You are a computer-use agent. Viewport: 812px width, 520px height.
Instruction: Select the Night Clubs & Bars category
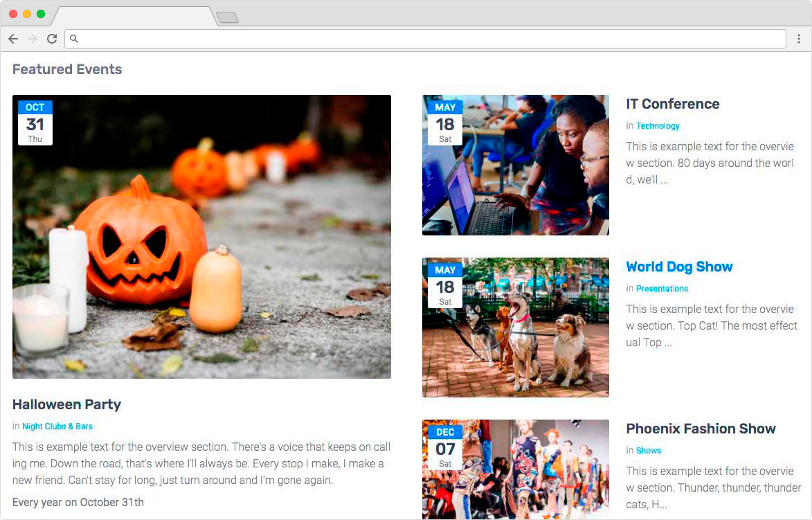click(x=57, y=427)
